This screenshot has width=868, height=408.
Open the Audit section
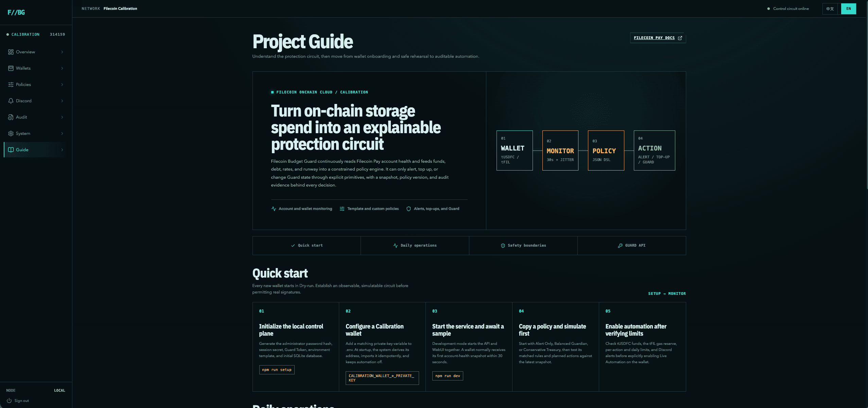pyautogui.click(x=36, y=117)
